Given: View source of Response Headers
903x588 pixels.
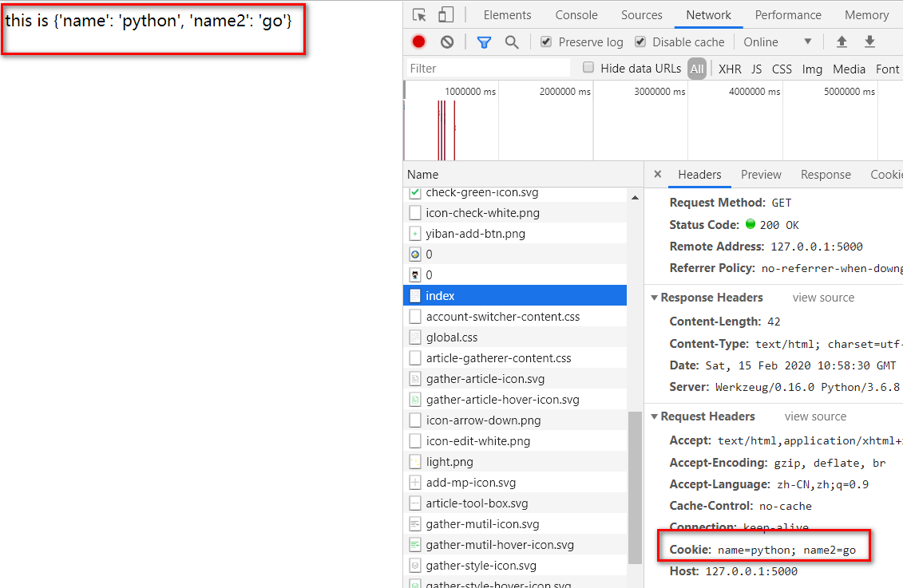Looking at the screenshot, I should [823, 298].
